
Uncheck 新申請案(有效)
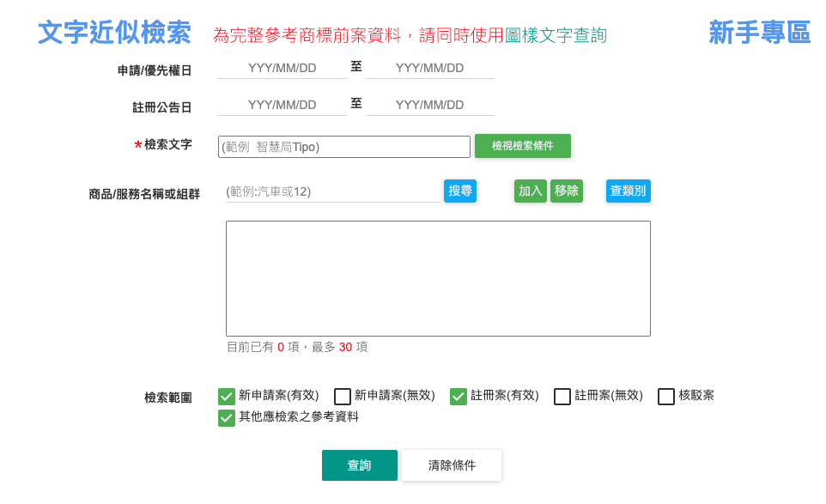tap(227, 396)
